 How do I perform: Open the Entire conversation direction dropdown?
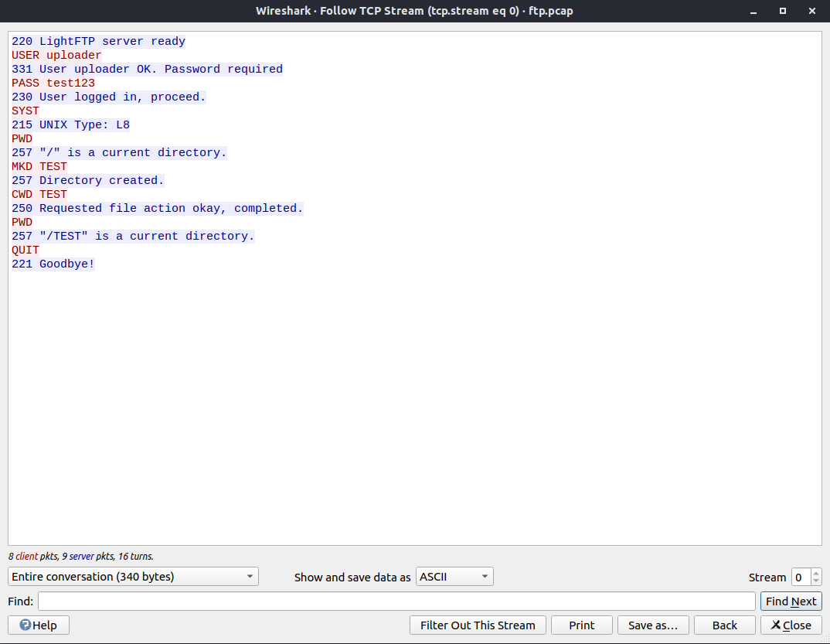pyautogui.click(x=131, y=576)
